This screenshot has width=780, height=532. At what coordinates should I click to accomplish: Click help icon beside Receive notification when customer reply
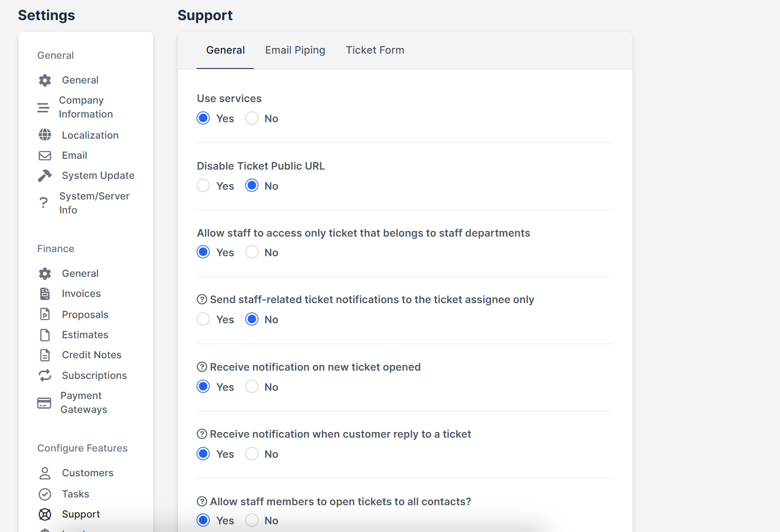click(x=202, y=434)
